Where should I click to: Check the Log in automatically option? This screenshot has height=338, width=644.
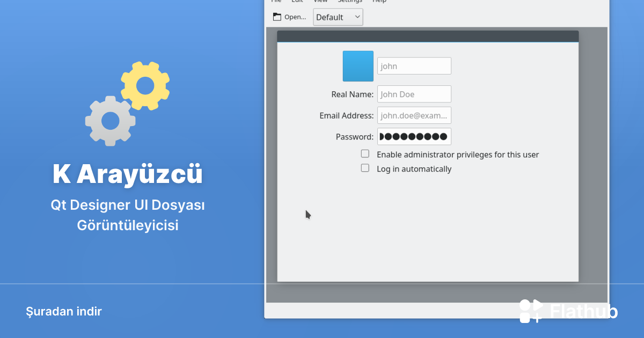click(365, 168)
